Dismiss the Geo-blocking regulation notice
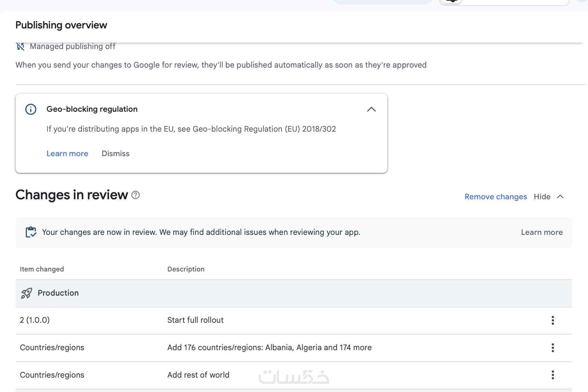 pyautogui.click(x=116, y=154)
